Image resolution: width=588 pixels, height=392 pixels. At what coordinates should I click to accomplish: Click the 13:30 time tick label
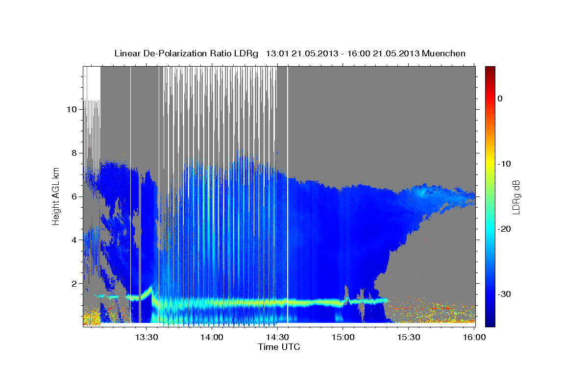click(146, 337)
